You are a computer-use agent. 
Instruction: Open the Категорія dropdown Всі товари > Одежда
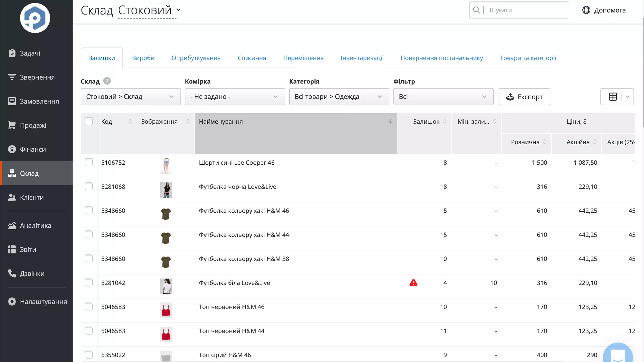tap(339, 97)
